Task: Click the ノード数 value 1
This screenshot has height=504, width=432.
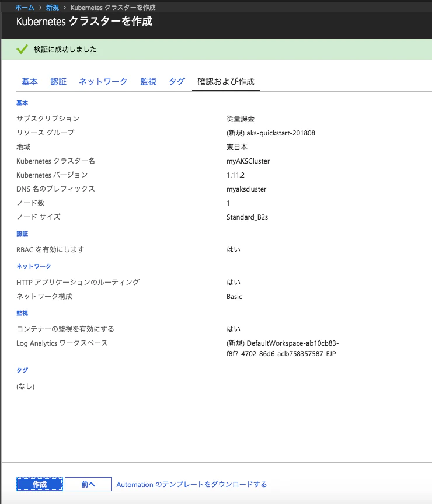Action: click(228, 203)
